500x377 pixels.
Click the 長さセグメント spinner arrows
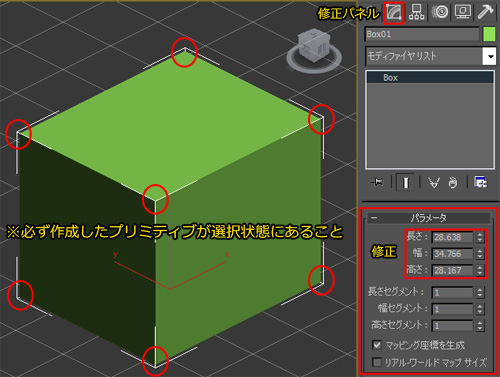480,293
